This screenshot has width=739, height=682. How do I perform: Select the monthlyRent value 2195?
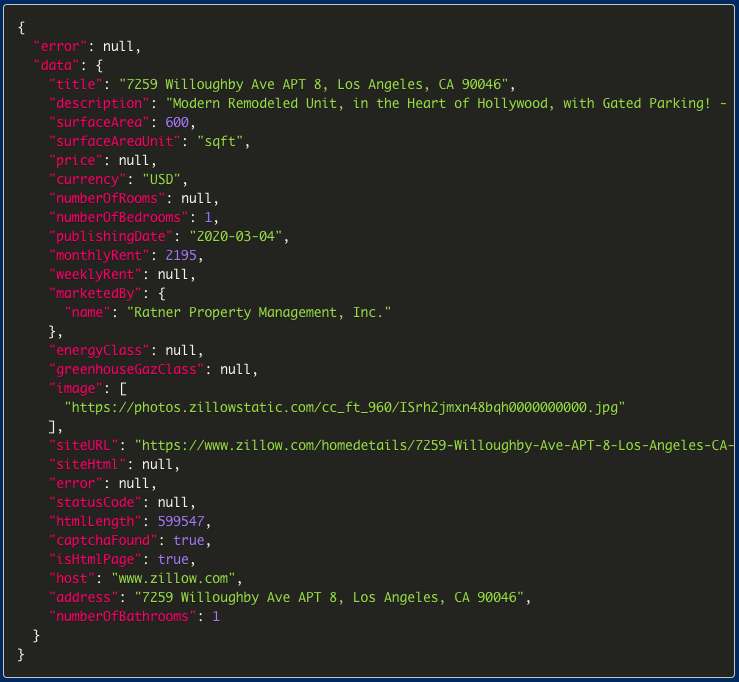coord(181,255)
